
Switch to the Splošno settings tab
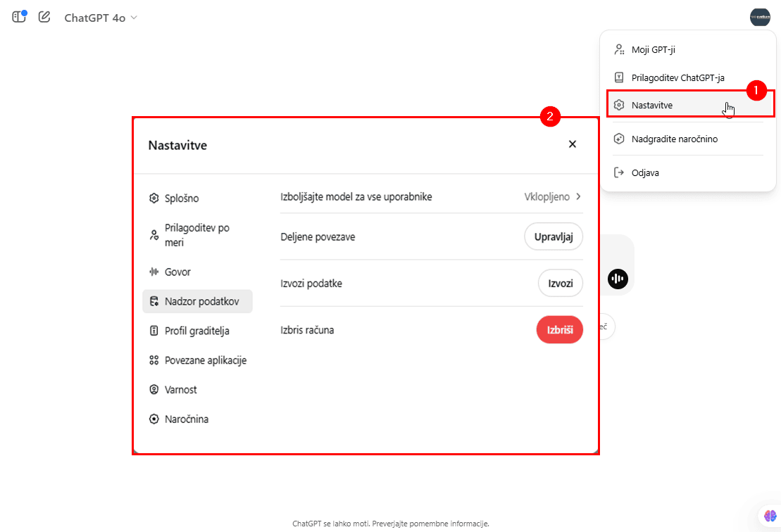(x=181, y=198)
